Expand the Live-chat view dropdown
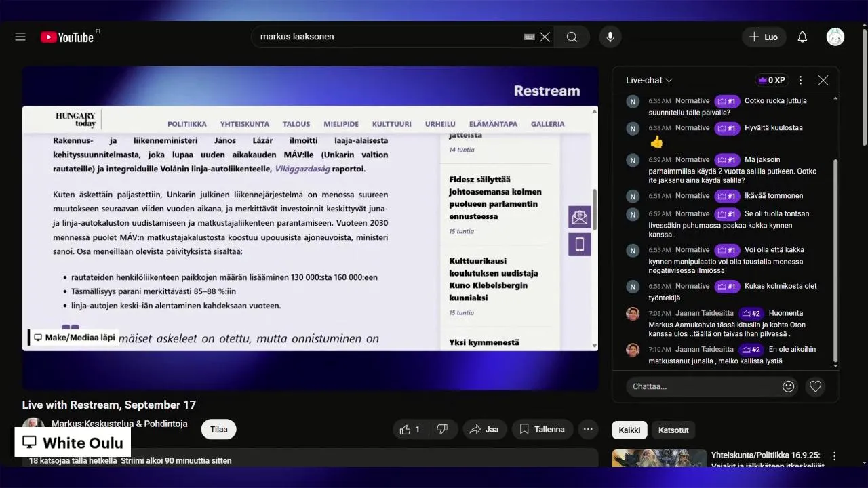Screen dimensions: 868x488 coord(649,80)
